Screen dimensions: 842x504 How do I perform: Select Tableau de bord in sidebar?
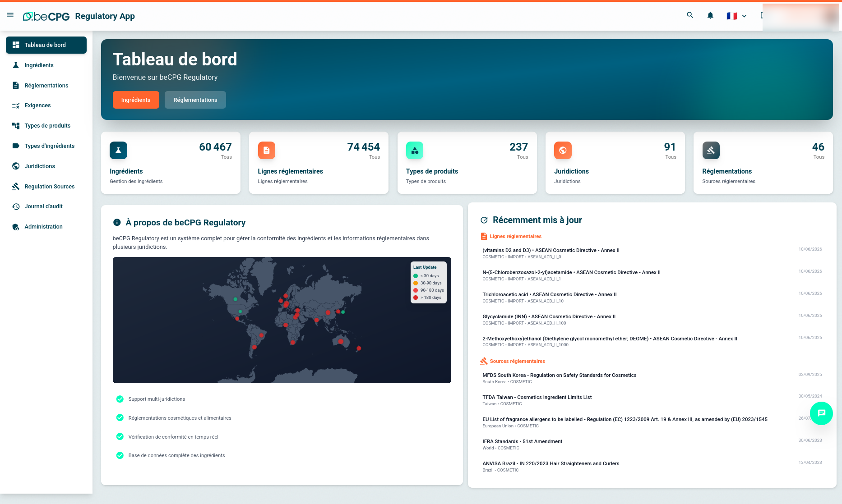pos(46,45)
